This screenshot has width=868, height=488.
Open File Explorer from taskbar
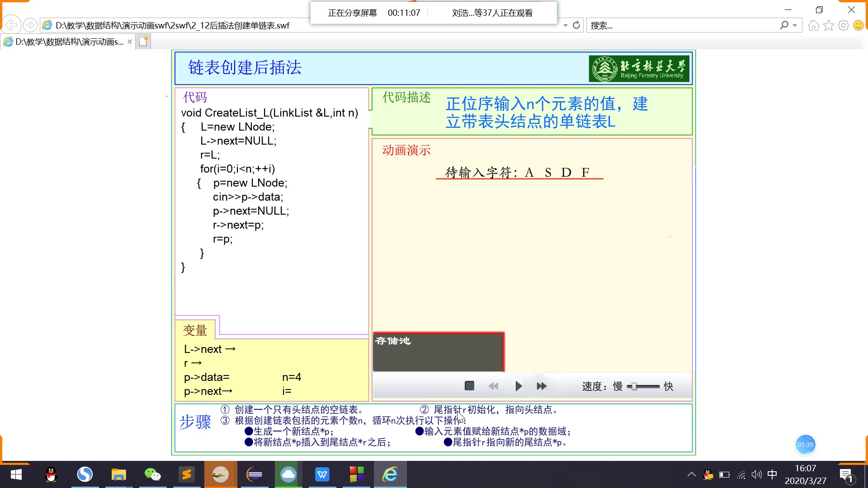pos(119,474)
